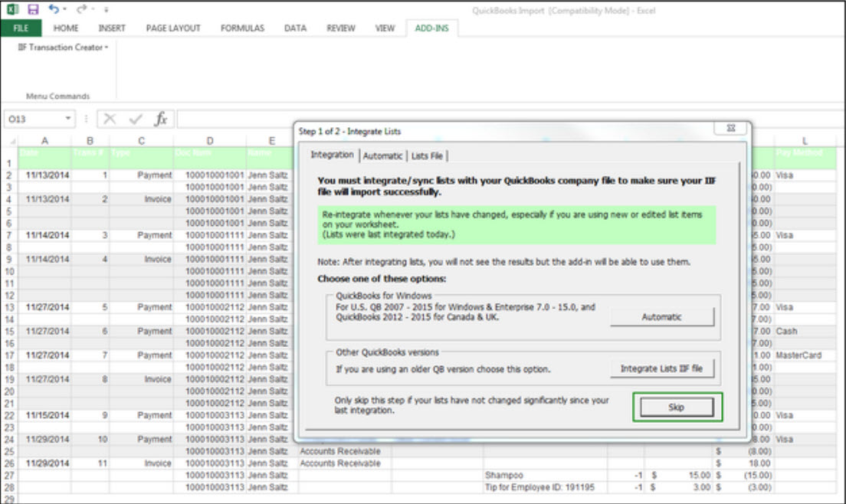Image resolution: width=846 pixels, height=504 pixels.
Task: Redo the last undone action
Action: [x=81, y=9]
